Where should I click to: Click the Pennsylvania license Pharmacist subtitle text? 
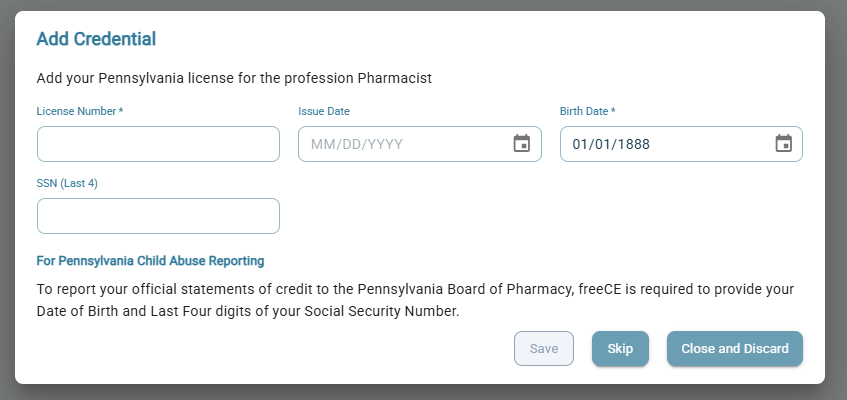click(234, 77)
